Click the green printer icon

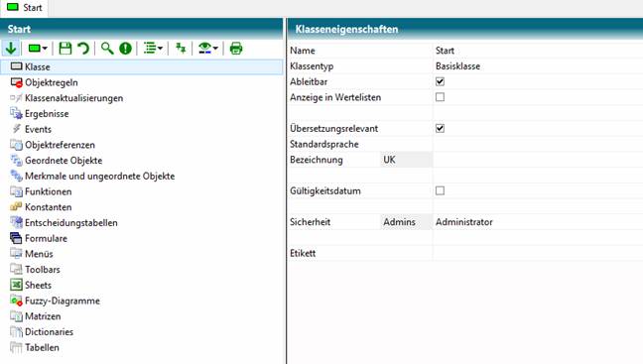tap(236, 49)
